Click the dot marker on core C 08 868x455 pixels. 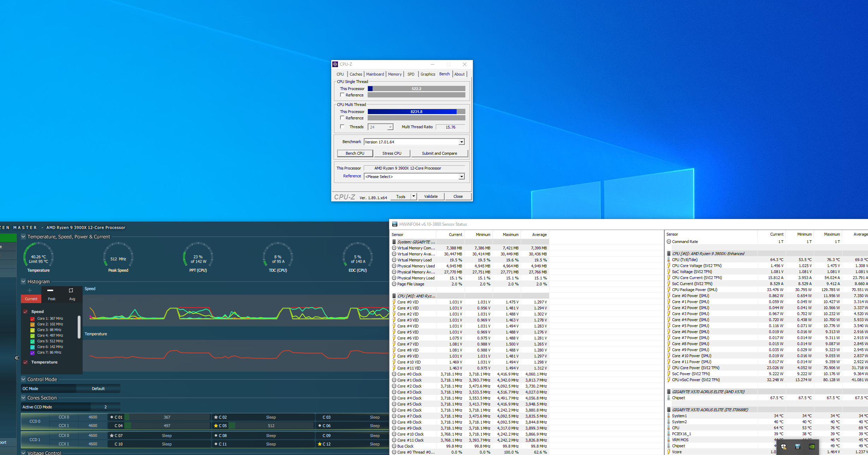click(x=216, y=436)
